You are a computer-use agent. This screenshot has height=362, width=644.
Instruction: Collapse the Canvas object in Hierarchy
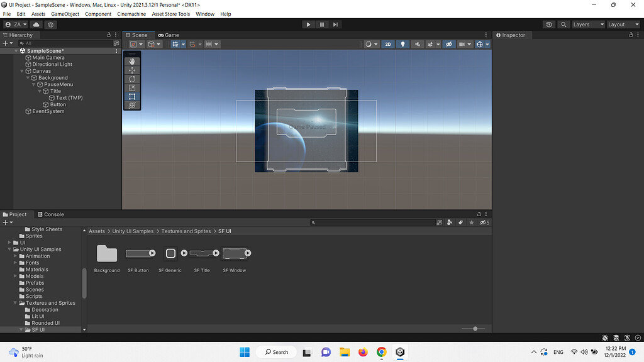(x=21, y=70)
